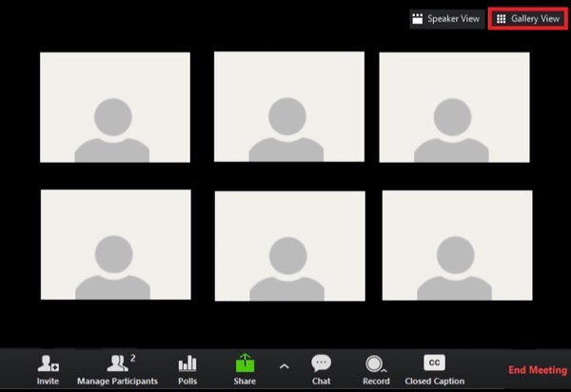The image size is (571, 392).
Task: Switch to Gallery View label
Action: (x=535, y=19)
